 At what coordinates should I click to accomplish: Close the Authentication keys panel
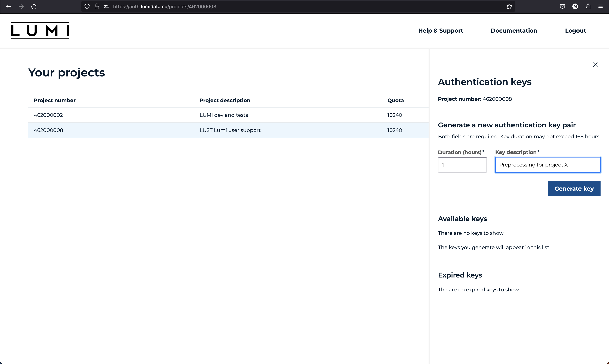click(x=596, y=64)
